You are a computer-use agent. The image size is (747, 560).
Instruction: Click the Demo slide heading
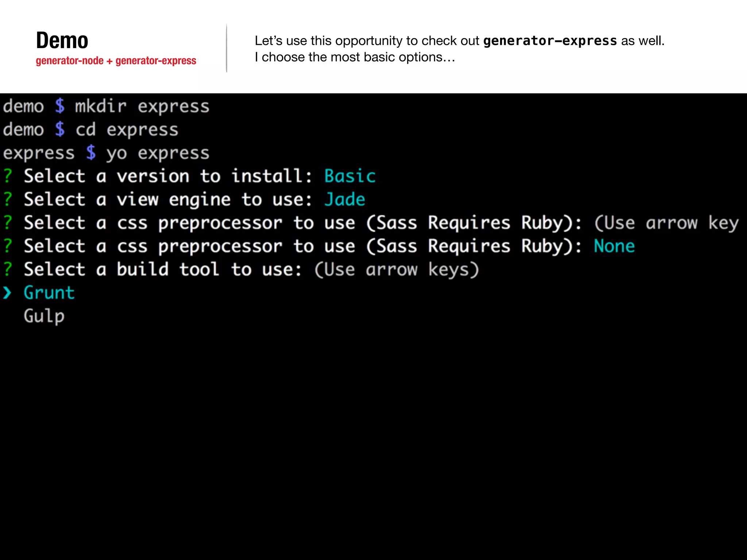pyautogui.click(x=62, y=40)
